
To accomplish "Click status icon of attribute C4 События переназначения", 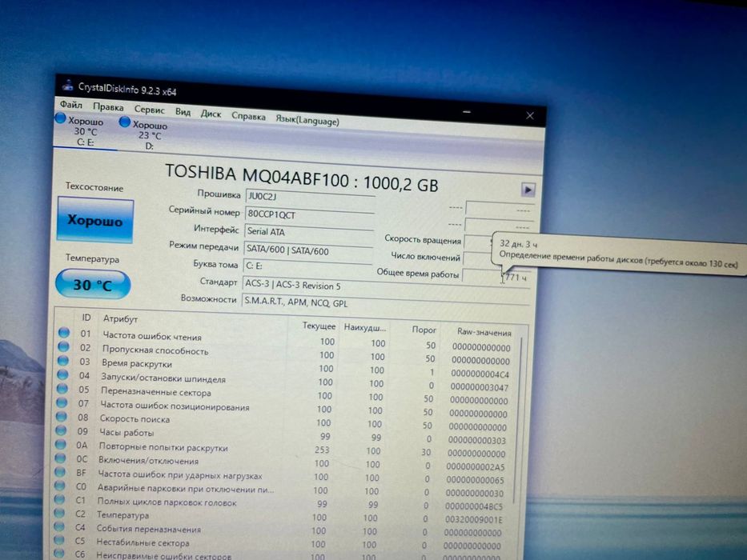I will click(x=58, y=526).
